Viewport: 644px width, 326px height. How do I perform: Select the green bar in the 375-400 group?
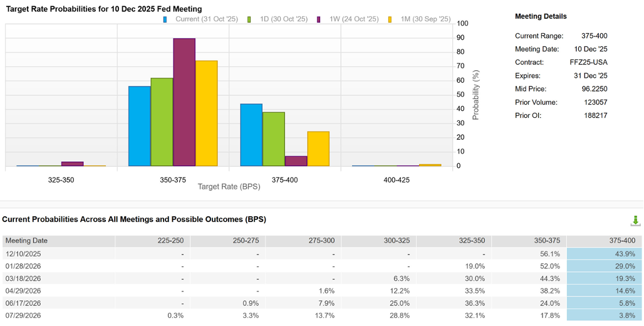pos(274,139)
